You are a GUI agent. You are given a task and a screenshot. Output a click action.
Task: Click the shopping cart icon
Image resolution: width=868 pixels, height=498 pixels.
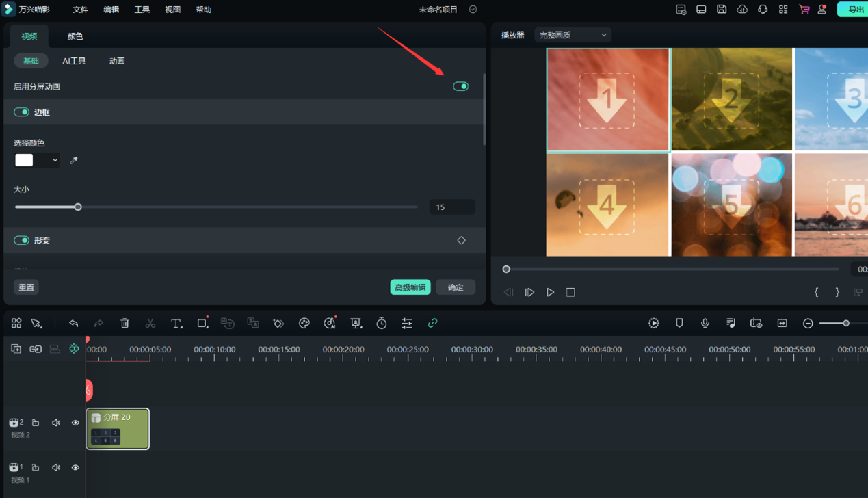coord(804,10)
